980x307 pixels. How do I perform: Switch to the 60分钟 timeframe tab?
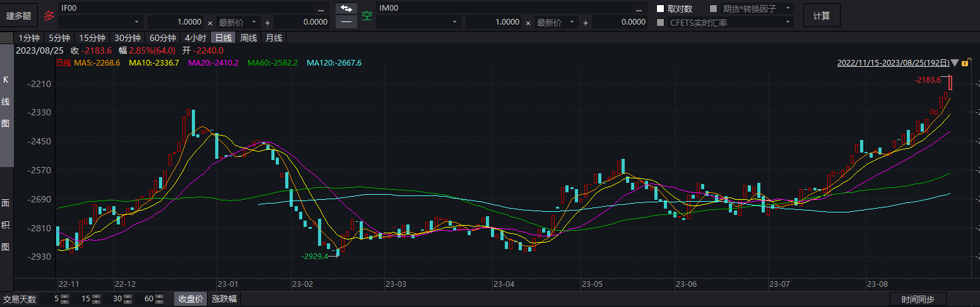pyautogui.click(x=162, y=38)
